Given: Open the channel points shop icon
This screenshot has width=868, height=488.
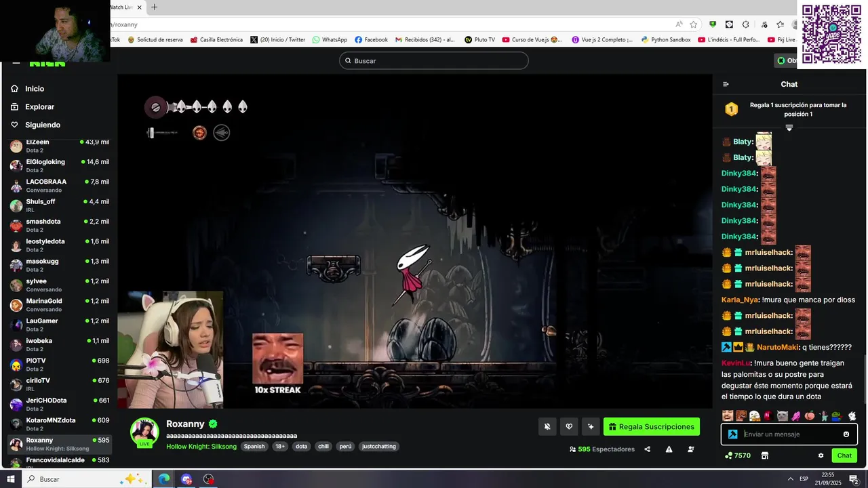Looking at the screenshot, I should point(765,455).
